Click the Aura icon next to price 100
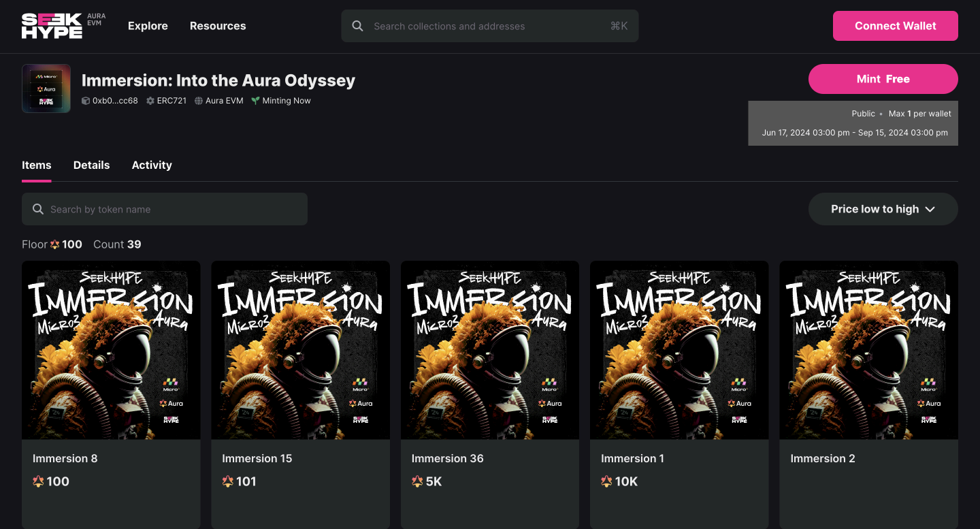Screen dimensions: 980x529 (x=38, y=481)
